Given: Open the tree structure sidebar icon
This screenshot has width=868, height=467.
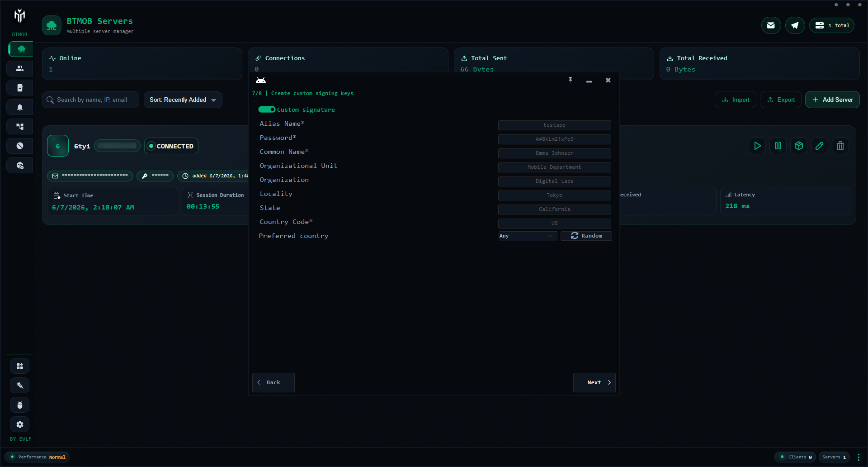Looking at the screenshot, I should (x=20, y=127).
